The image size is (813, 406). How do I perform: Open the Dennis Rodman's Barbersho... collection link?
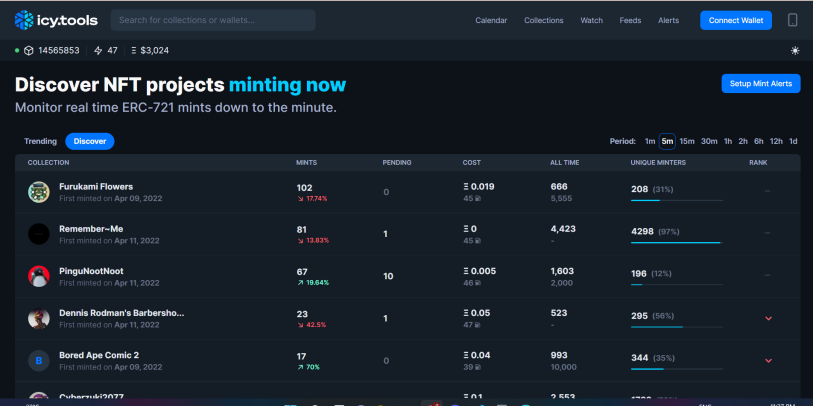[x=122, y=313]
